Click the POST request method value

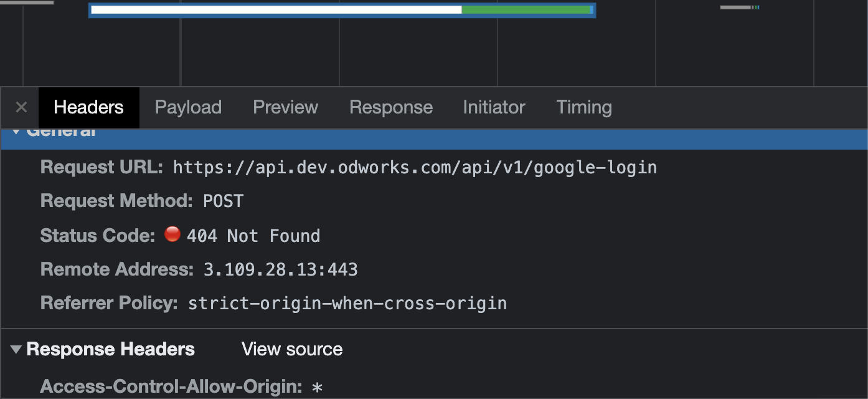(224, 201)
